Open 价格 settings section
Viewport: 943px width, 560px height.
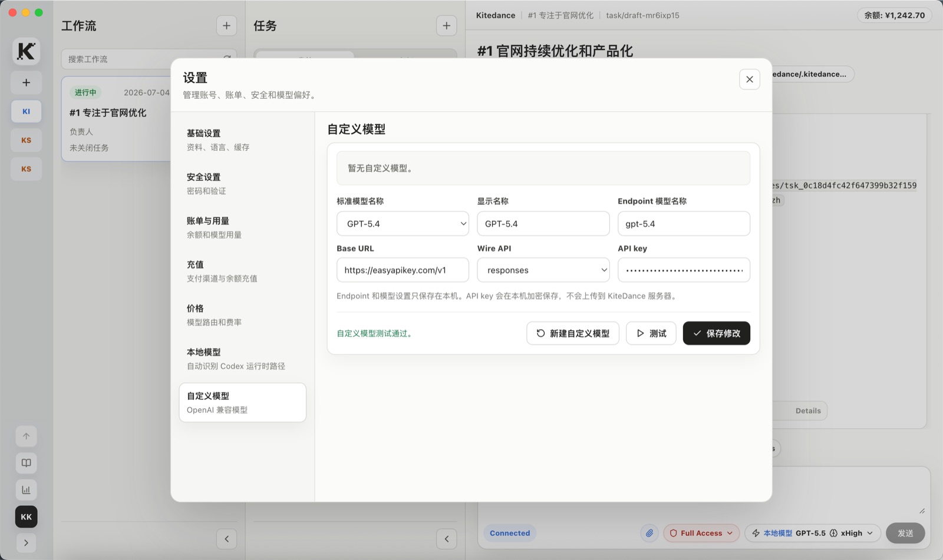point(242,315)
